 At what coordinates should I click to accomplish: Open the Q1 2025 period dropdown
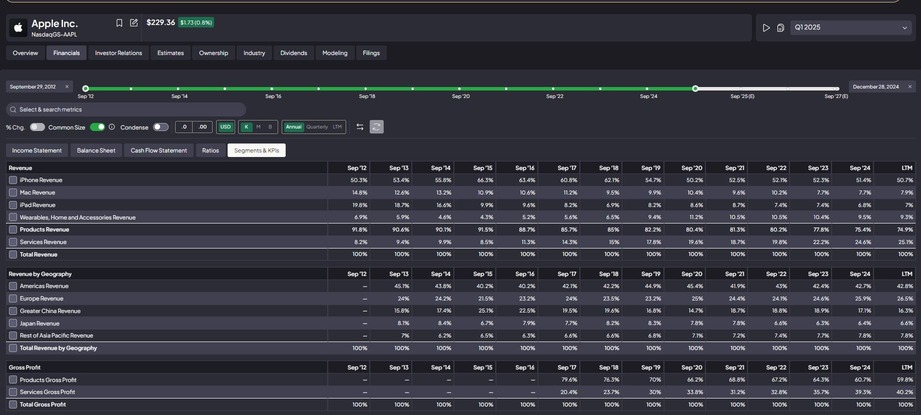click(850, 28)
